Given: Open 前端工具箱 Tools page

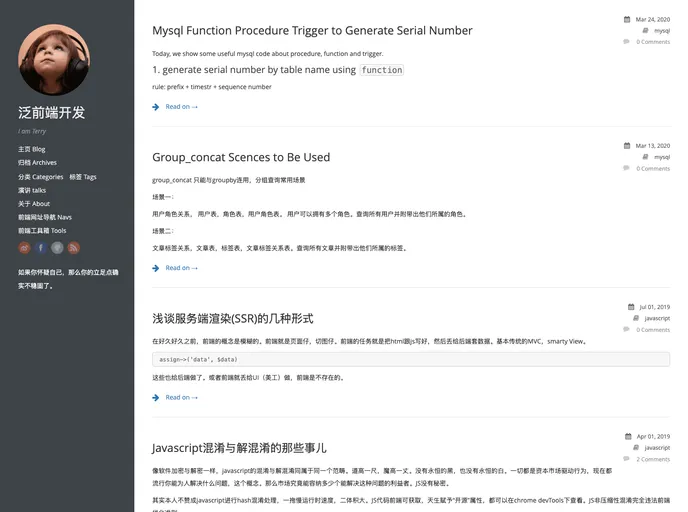Looking at the screenshot, I should (42, 231).
